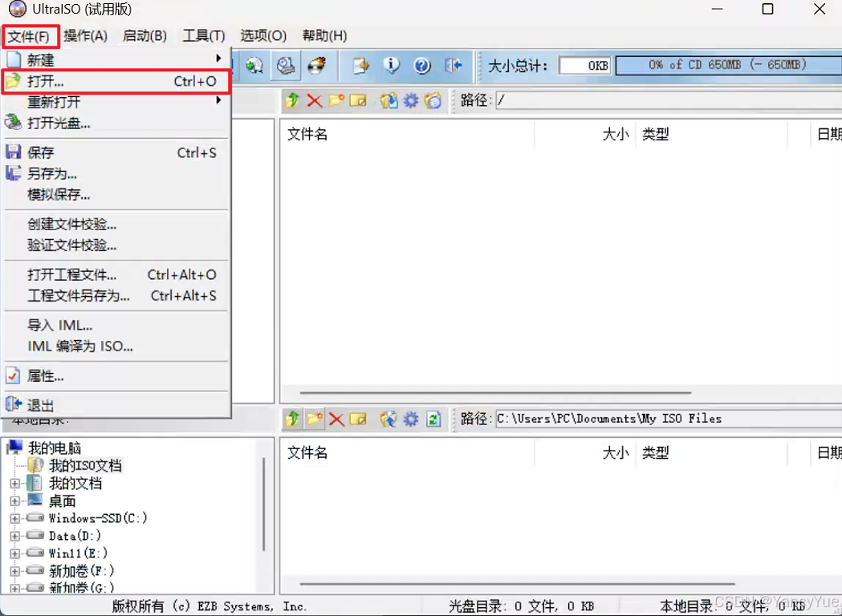Select 我的电脑 root tree item
Screen dimensions: 842x616
click(x=55, y=448)
